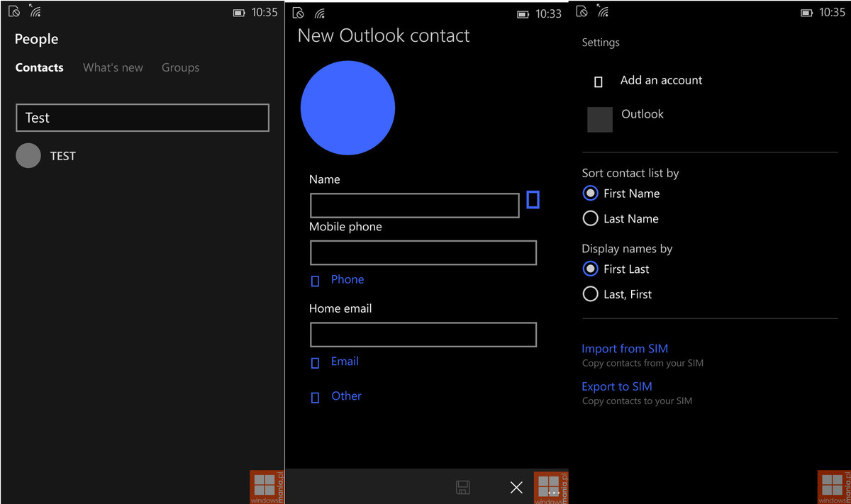Choose the Last, First display option
Screen dimensions: 851x504
pyautogui.click(x=590, y=294)
